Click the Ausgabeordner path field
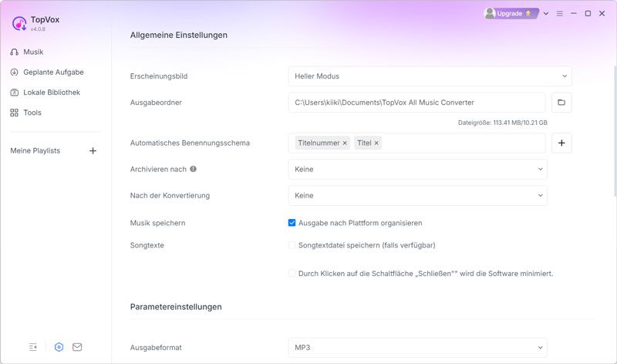Viewport: 617px width, 364px height. pyautogui.click(x=416, y=103)
